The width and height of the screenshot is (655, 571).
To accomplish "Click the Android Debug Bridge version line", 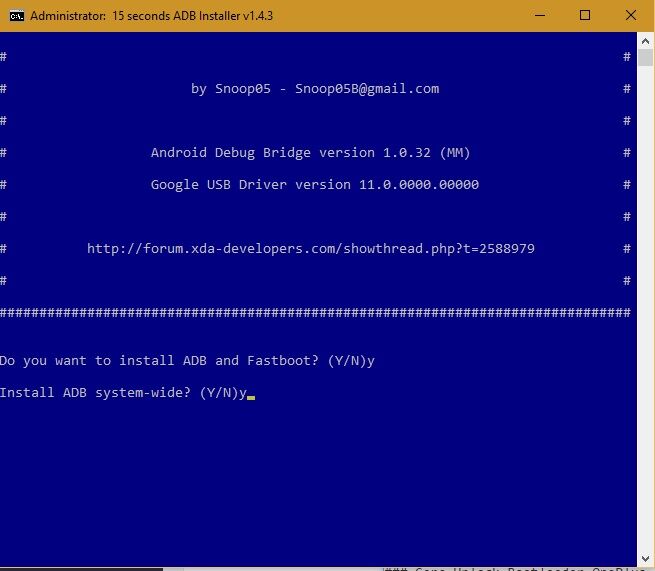I will point(310,153).
